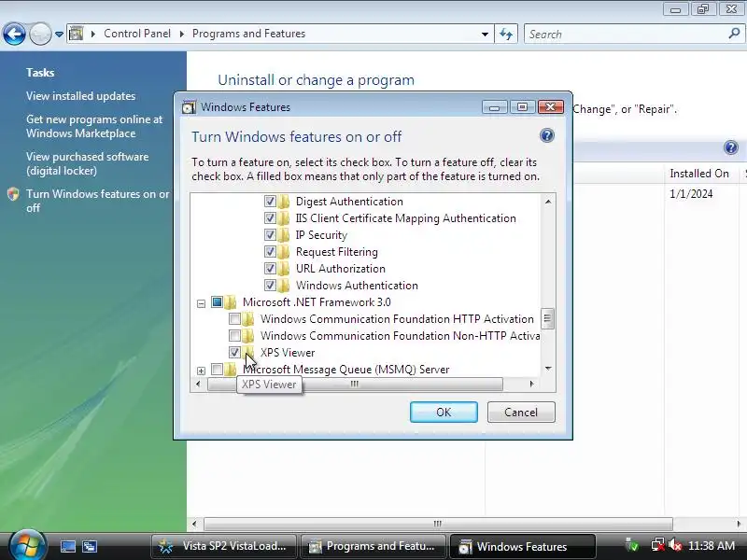Click Control Panel breadcrumb in address bar

click(137, 34)
